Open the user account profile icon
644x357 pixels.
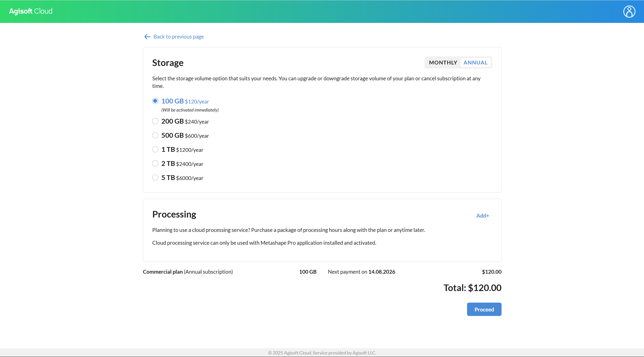629,12
